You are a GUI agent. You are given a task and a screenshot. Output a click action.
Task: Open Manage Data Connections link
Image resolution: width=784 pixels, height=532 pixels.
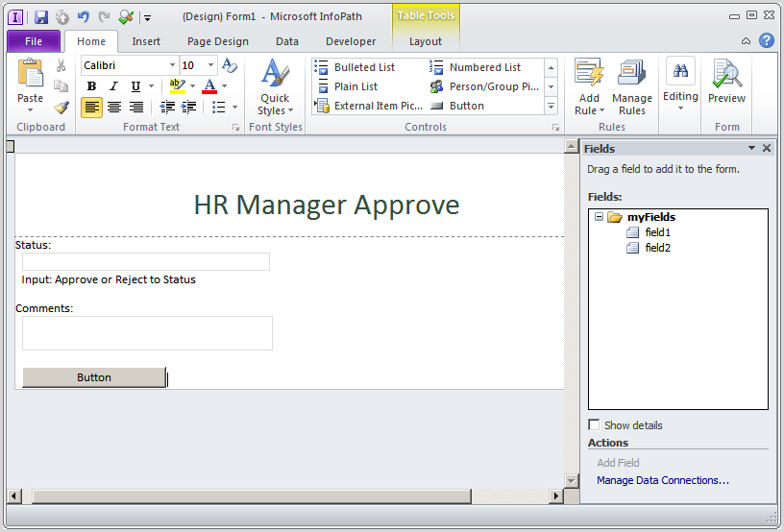(663, 480)
